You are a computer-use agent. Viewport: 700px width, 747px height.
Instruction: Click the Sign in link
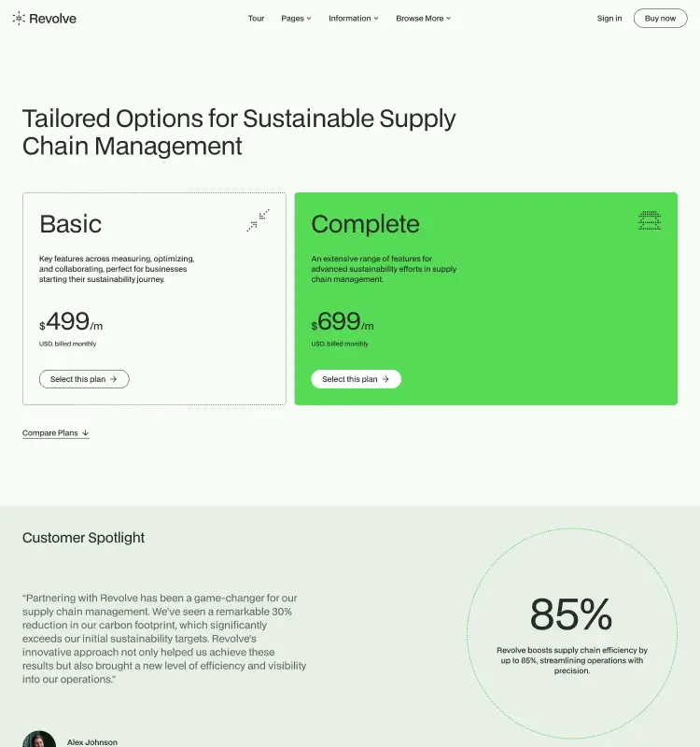(x=609, y=18)
